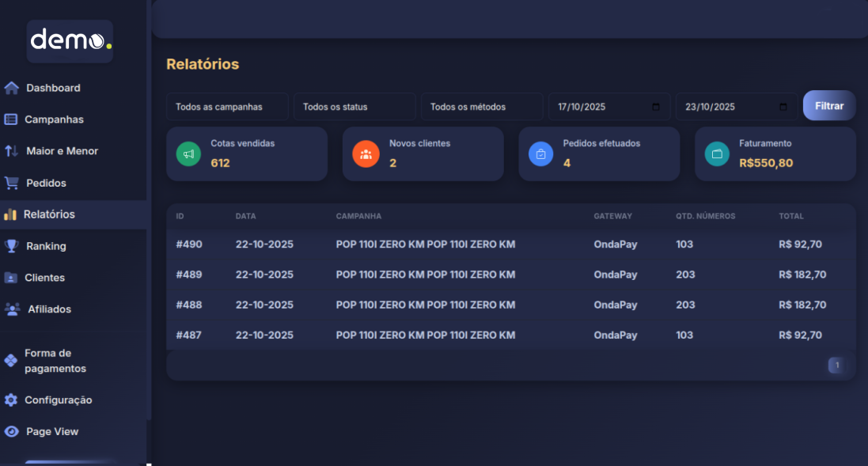Go to Clientes in the sidebar
This screenshot has width=868, height=466.
point(44,278)
